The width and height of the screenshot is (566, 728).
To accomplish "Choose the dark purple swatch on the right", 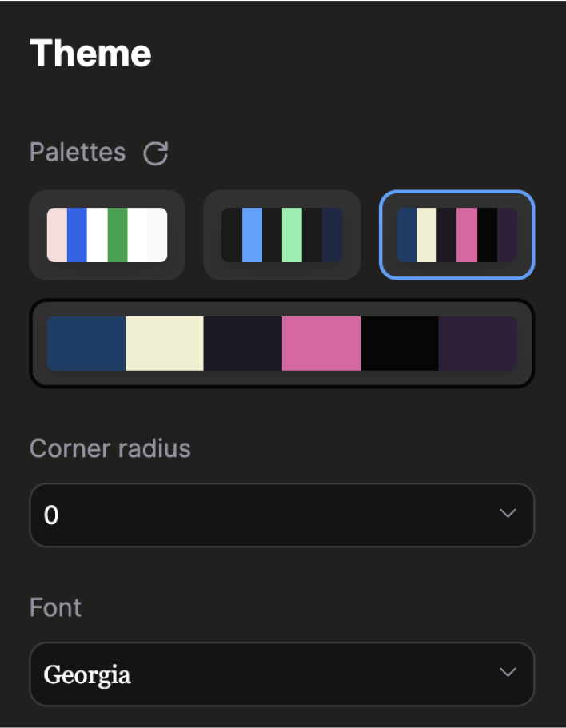I will (477, 343).
